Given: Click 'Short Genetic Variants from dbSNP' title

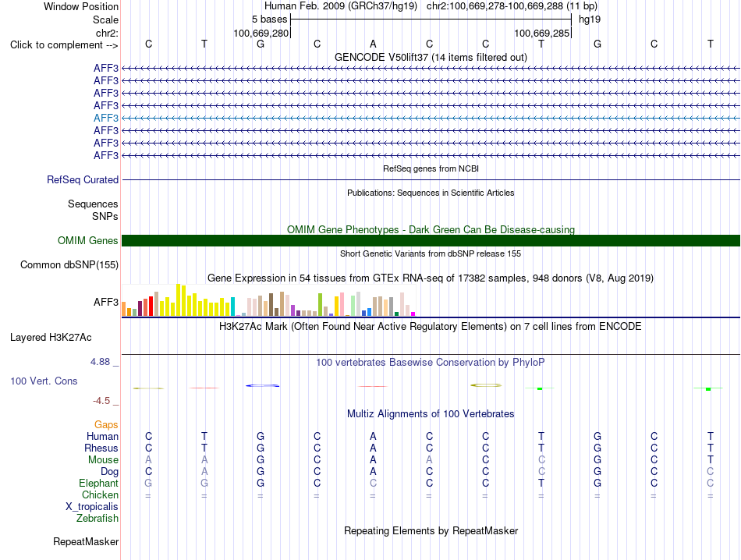Looking at the screenshot, I should 431,253.
